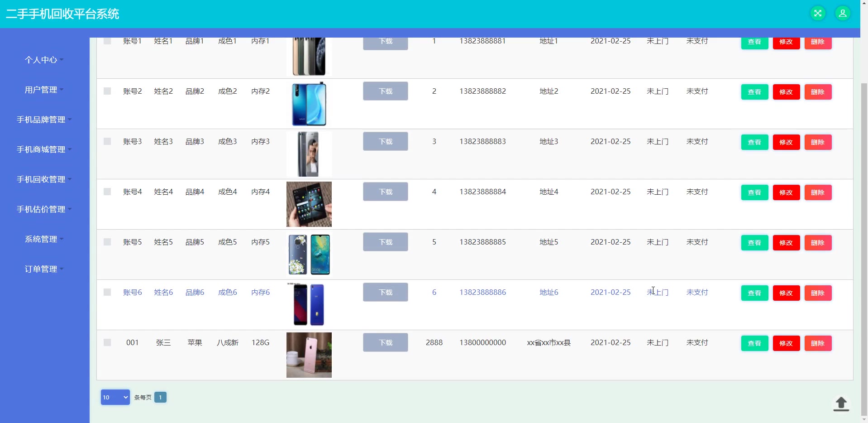Click 下载 button for row 账号1
Viewport: 868px width, 423px height.
coord(386,43)
